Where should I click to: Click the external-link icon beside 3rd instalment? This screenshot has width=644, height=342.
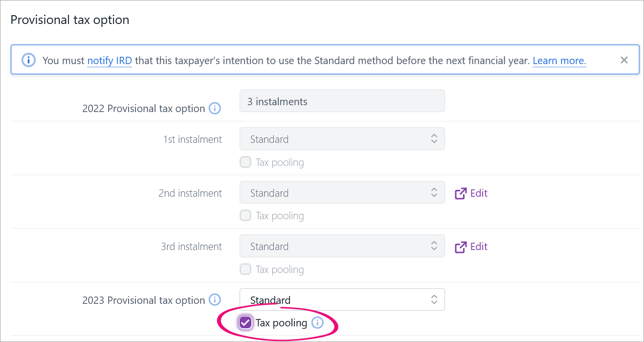(461, 247)
